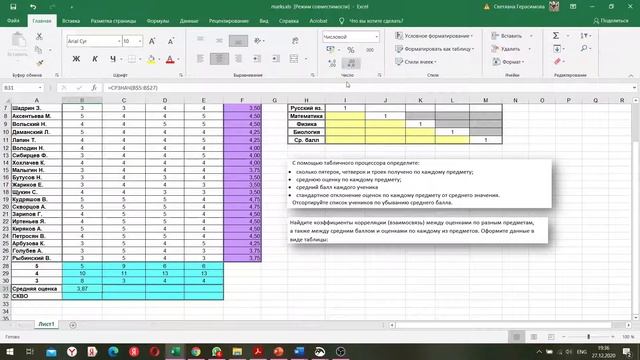Click the Что вы хотите сделать search box
The height and width of the screenshot is (360, 640).
376,21
